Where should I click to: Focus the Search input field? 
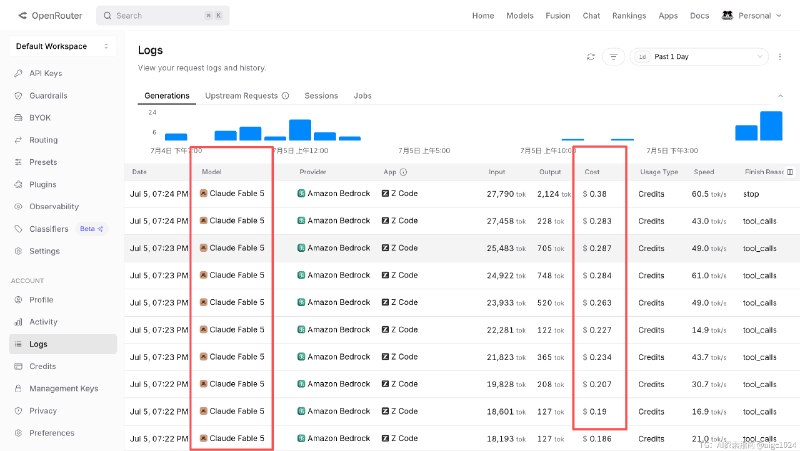click(162, 16)
